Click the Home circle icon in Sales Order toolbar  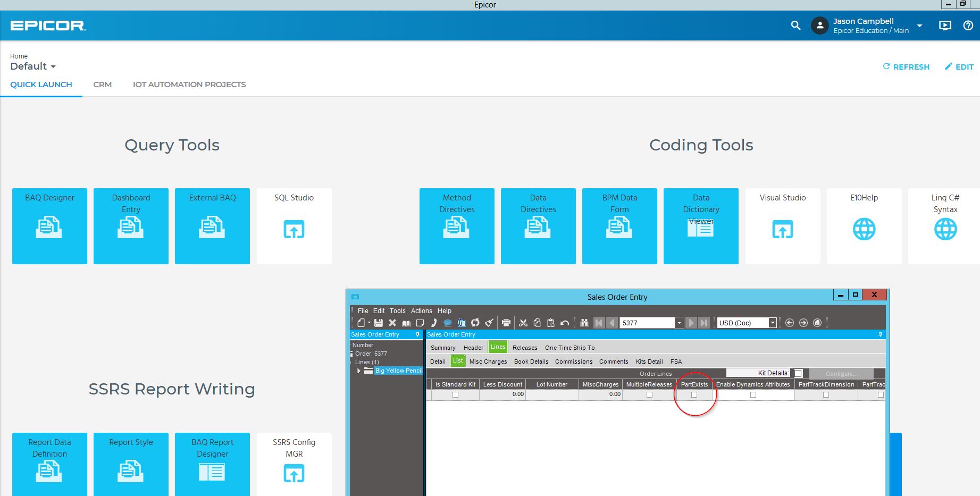818,323
